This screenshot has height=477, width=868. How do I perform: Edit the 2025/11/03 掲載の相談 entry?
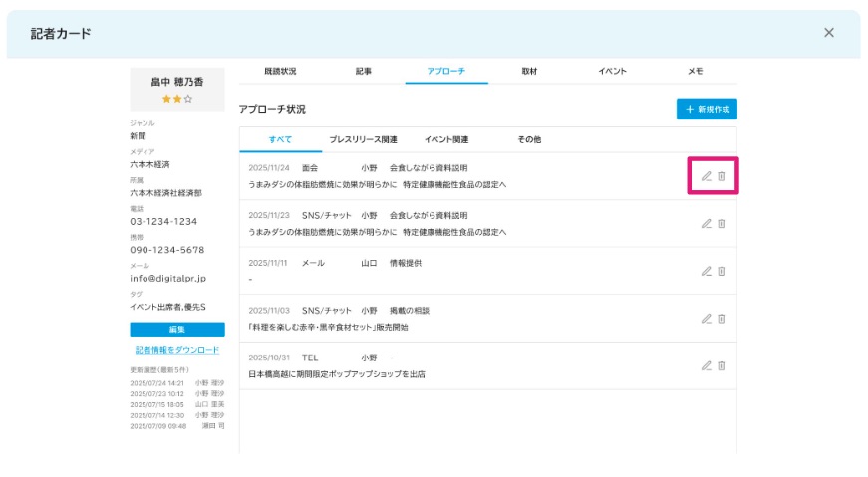(x=706, y=319)
